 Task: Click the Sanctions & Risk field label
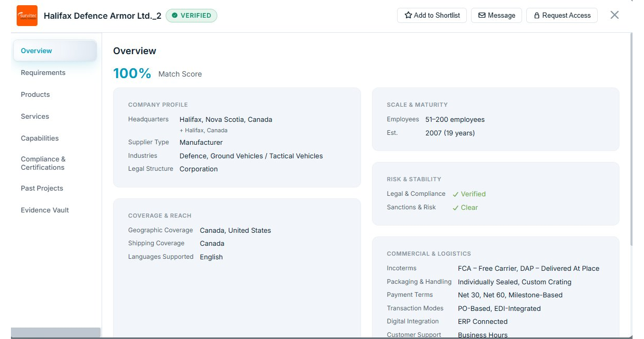411,207
